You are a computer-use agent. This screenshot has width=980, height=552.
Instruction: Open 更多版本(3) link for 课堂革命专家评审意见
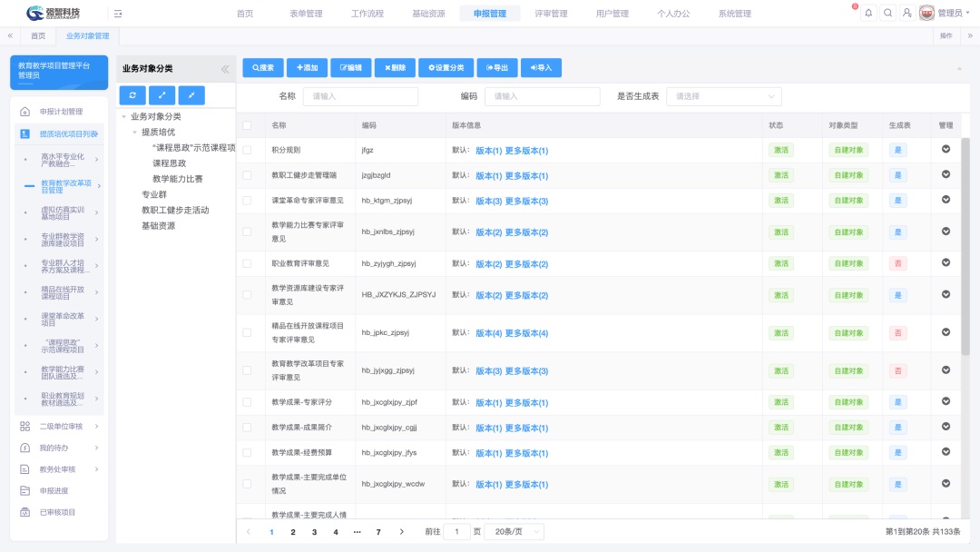[x=526, y=201]
